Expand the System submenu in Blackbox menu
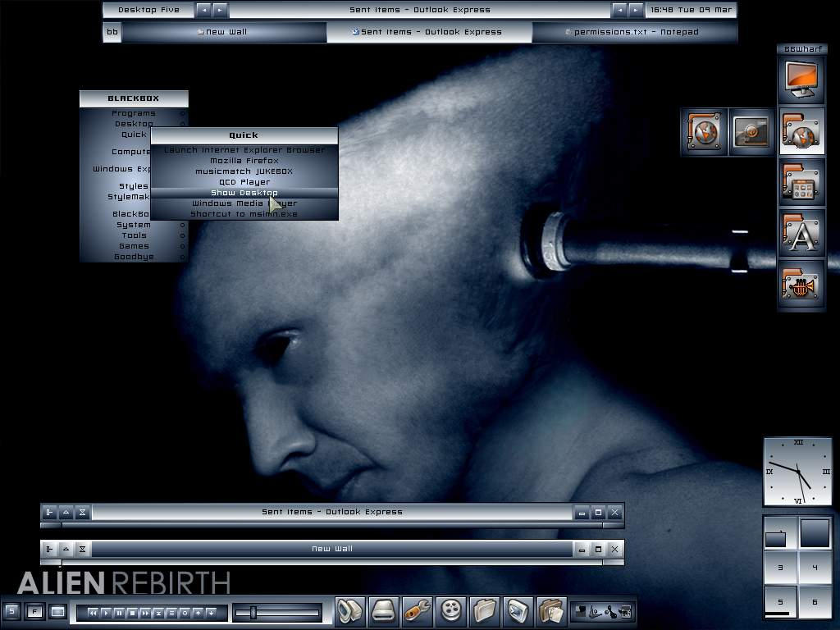Image resolution: width=840 pixels, height=630 pixels. pos(134,225)
